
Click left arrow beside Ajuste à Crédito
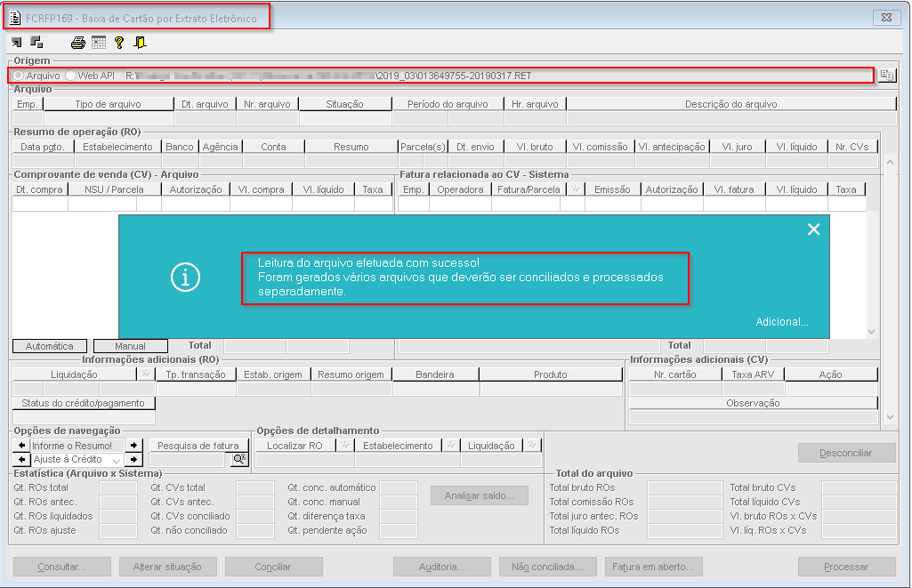pos(21,460)
